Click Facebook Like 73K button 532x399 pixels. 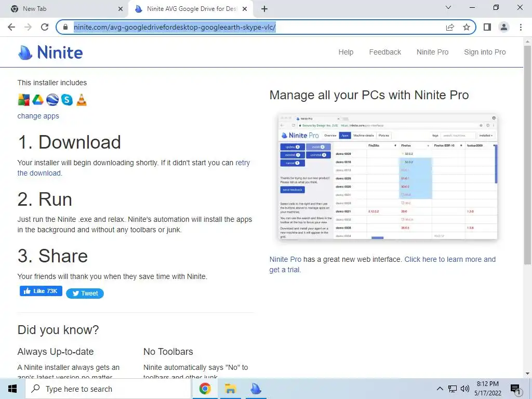click(41, 291)
